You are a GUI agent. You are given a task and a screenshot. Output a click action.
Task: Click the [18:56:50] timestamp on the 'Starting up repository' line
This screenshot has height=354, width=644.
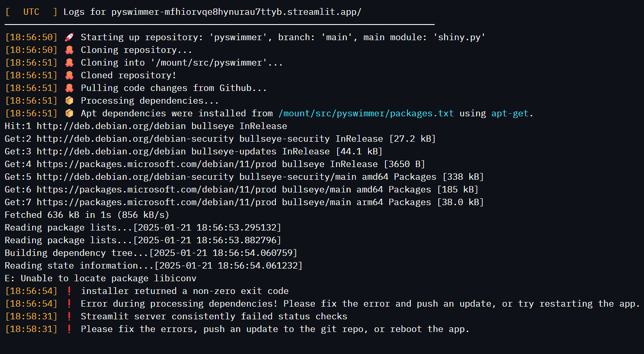point(31,37)
